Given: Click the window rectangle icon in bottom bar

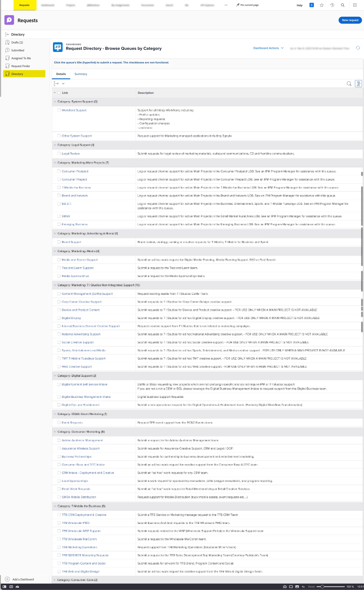Looking at the screenshot, I should point(291,587).
